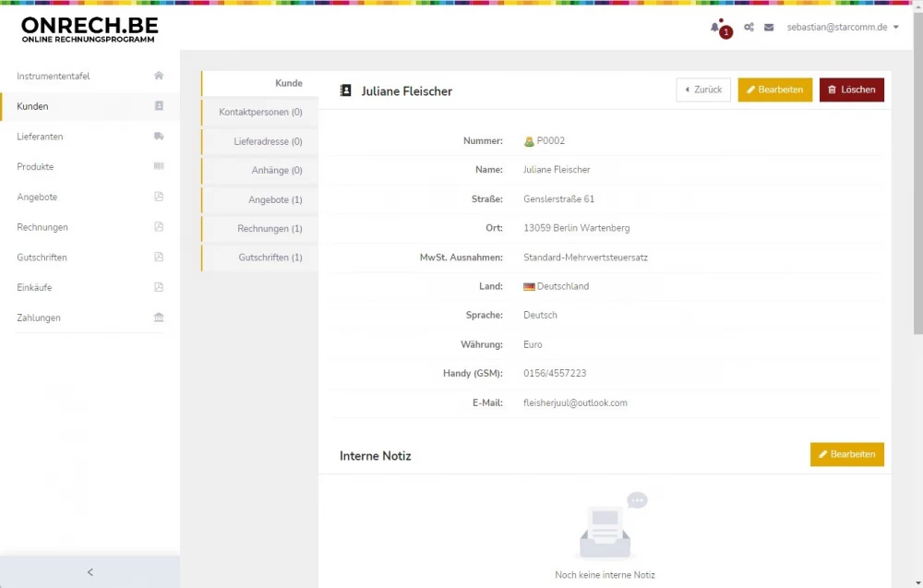Collapse the sidebar with the bottom chevron
Screen dimensions: 923x588
pos(90,572)
